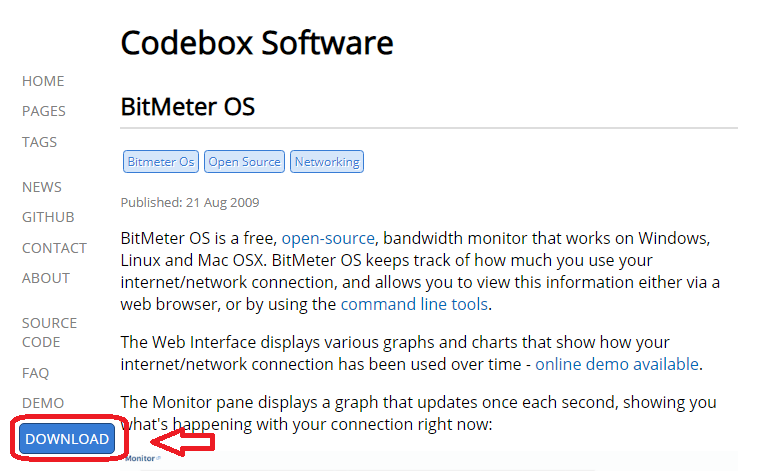The height and width of the screenshot is (471, 761).
Task: Open the FAQ sidebar link
Action: tap(36, 373)
